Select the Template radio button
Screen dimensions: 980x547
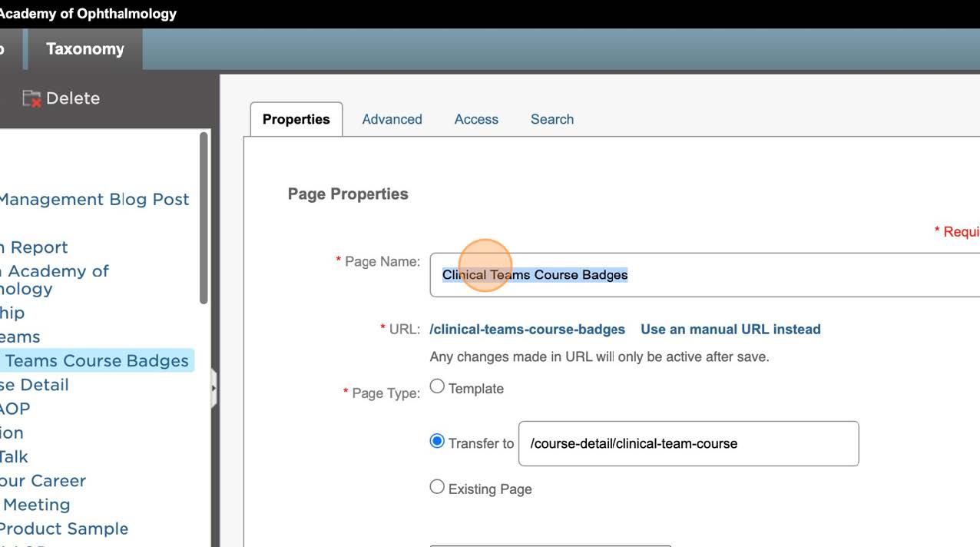(437, 386)
